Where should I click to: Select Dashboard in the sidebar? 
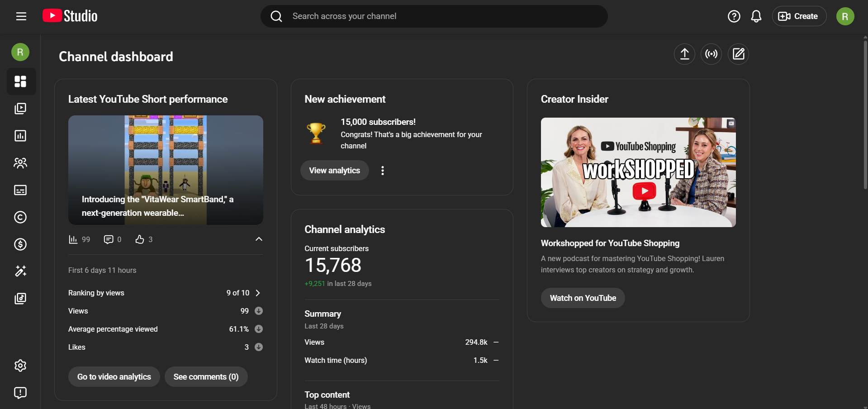coord(21,81)
